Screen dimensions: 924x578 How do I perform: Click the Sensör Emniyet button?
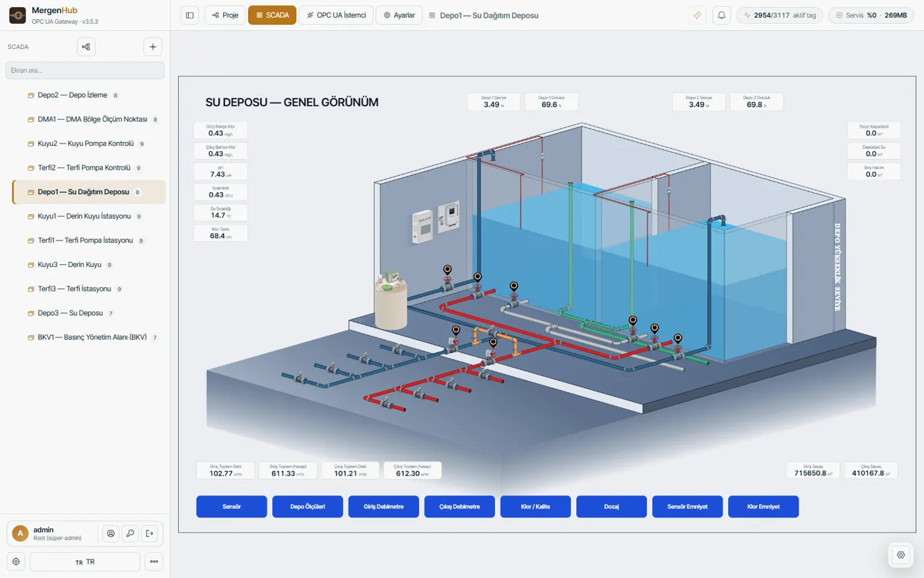(x=687, y=507)
